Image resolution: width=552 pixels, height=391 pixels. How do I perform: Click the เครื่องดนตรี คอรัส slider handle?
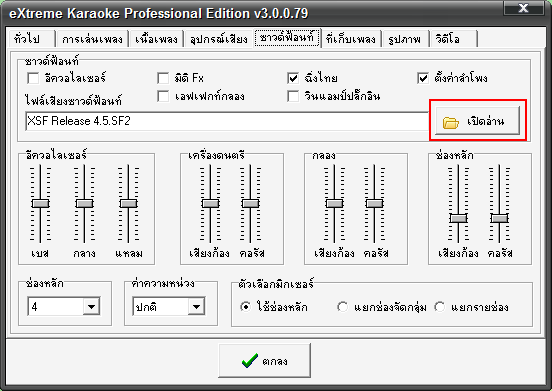(x=250, y=203)
